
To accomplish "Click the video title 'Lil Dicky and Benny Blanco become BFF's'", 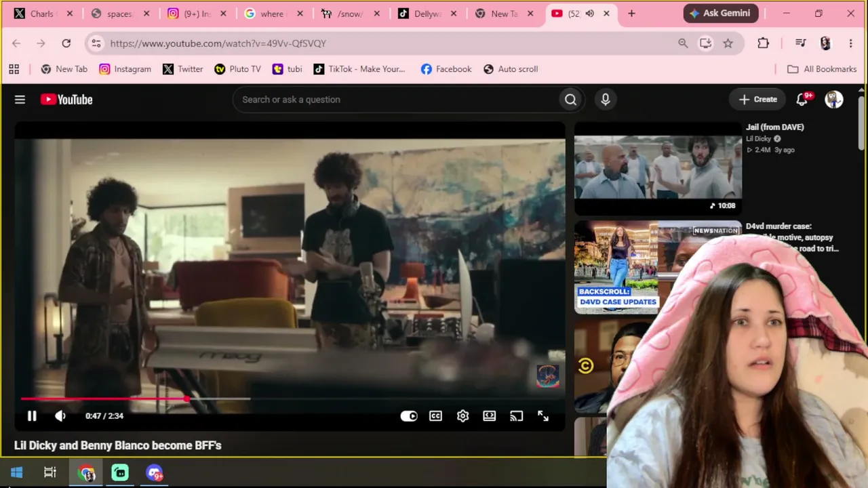I will tap(118, 445).
